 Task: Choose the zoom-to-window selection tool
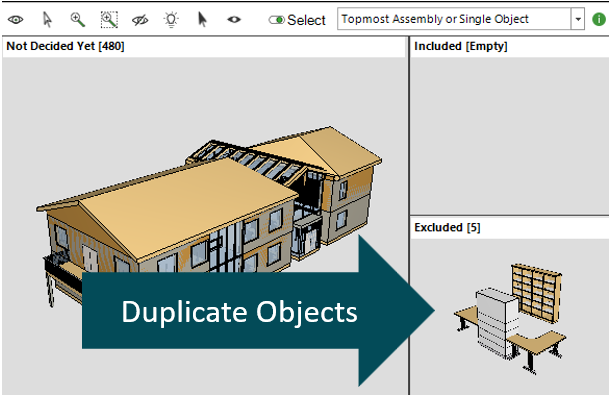(109, 19)
